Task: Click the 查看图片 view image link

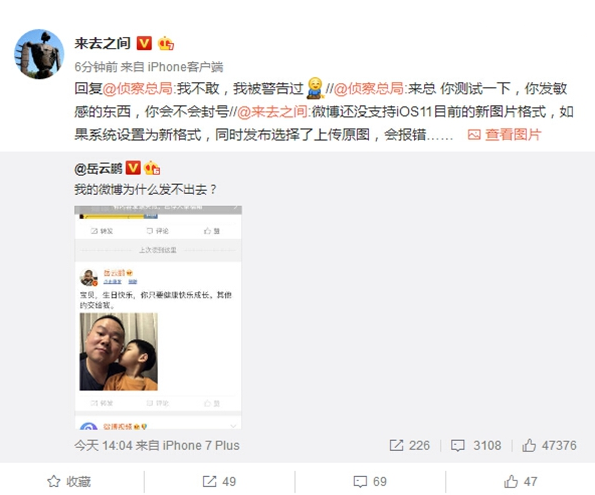Action: click(504, 134)
